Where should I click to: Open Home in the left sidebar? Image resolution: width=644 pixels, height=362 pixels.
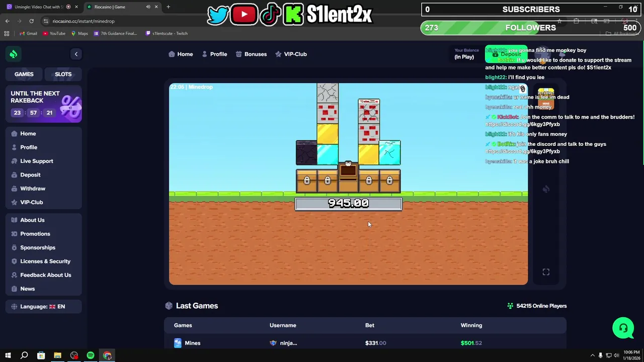[x=28, y=134]
